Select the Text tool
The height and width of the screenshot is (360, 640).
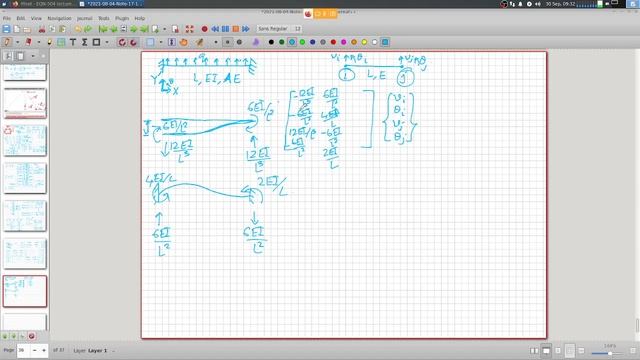73,42
